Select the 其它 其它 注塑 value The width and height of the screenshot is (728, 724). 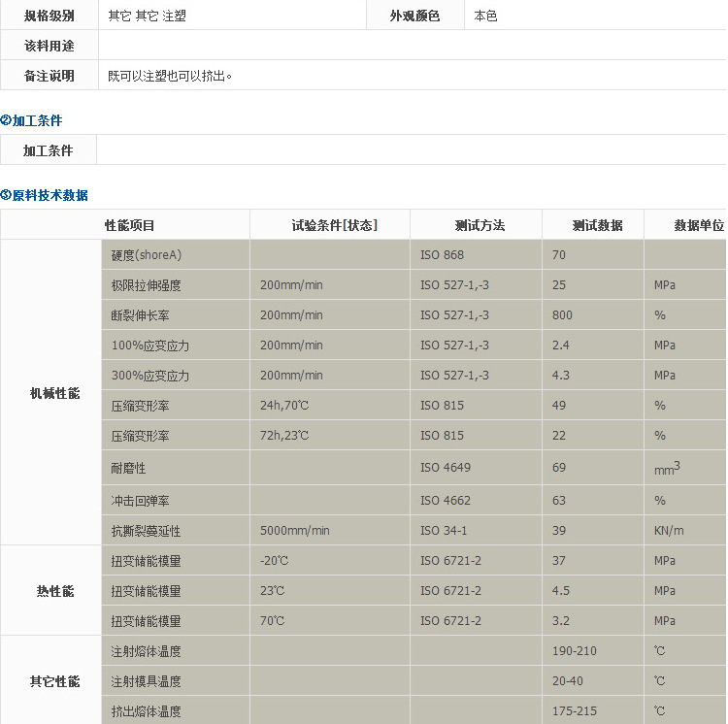(x=148, y=16)
